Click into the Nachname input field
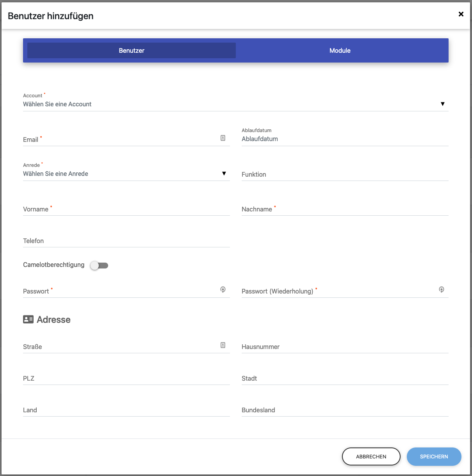 (x=345, y=209)
